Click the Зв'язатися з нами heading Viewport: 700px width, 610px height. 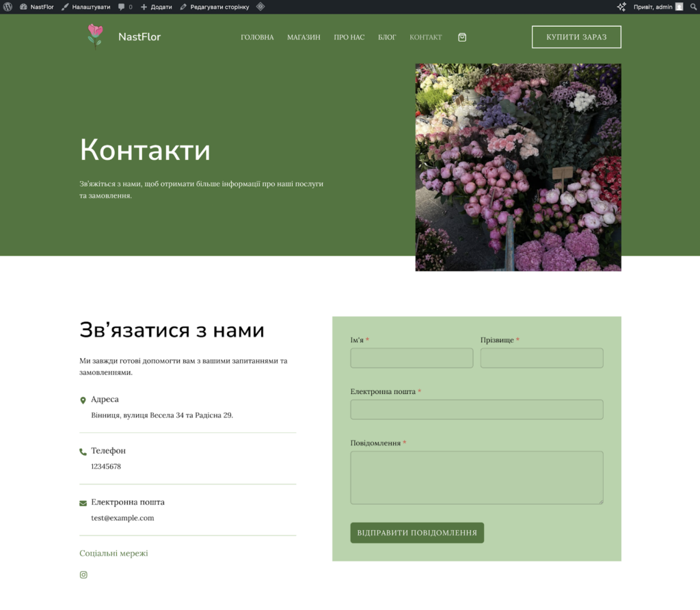click(x=172, y=331)
